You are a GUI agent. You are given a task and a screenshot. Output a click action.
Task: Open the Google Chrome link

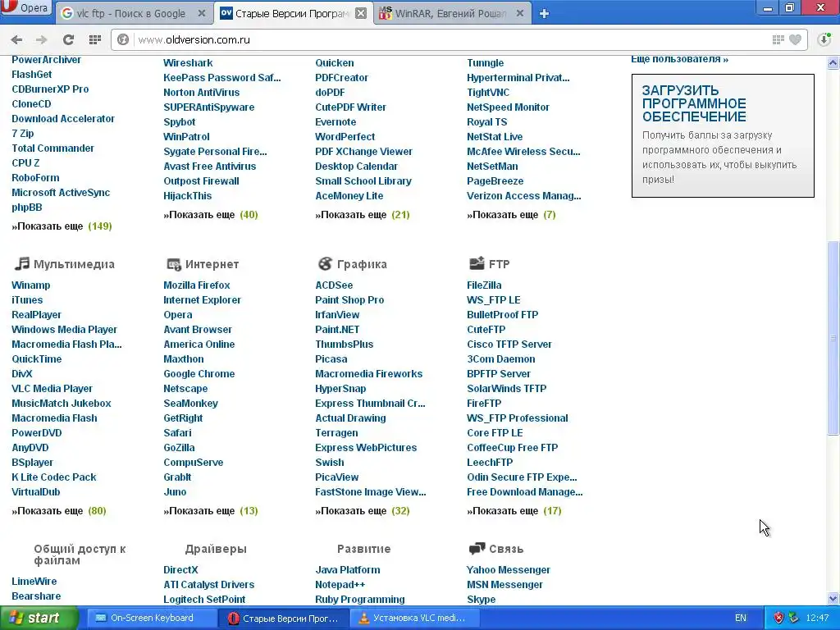(x=199, y=374)
